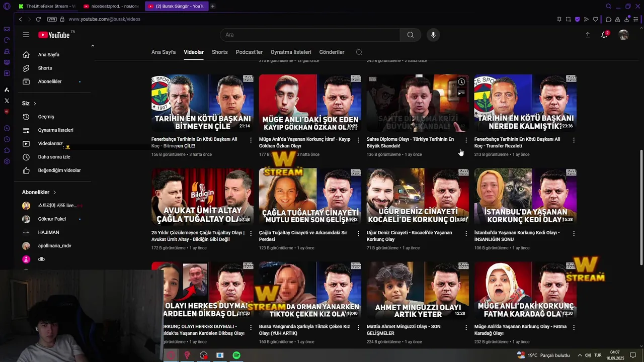Click the YouTube upload arrow icon

click(588, 35)
